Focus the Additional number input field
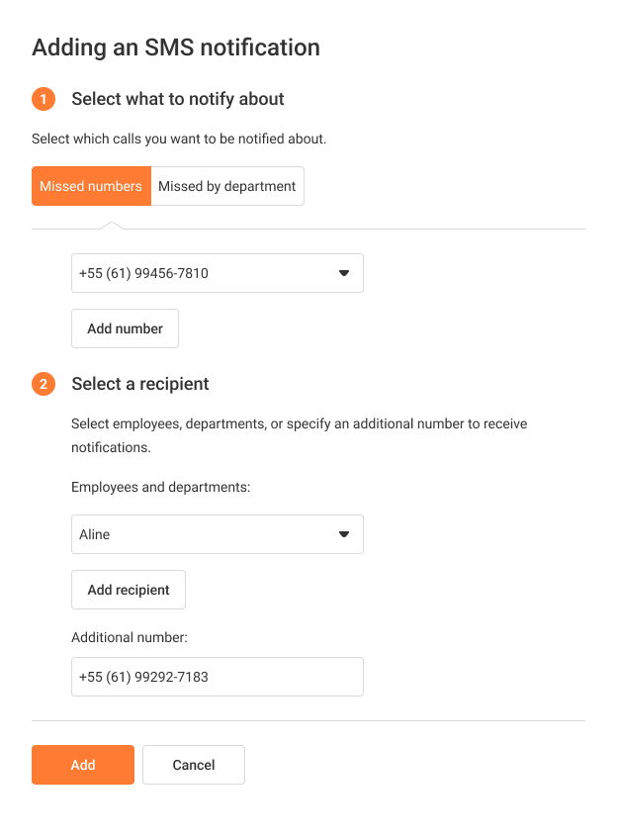The height and width of the screenshot is (840, 617). click(218, 677)
